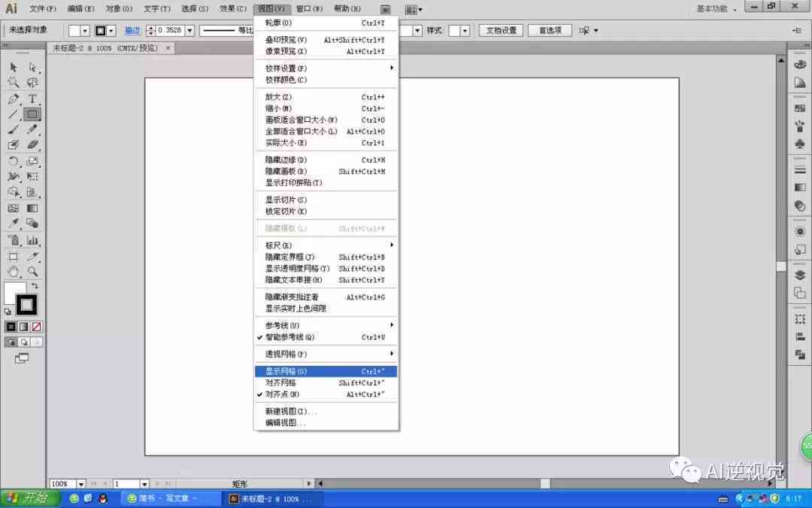Toggle 智能参考线(Q) smart guides check
Screen dimensions: 812x508
(326, 337)
